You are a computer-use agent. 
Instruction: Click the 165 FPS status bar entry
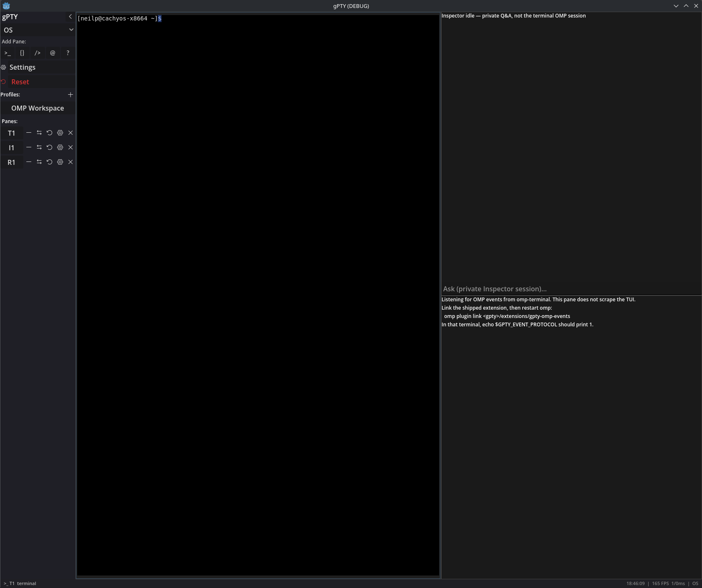pyautogui.click(x=660, y=583)
